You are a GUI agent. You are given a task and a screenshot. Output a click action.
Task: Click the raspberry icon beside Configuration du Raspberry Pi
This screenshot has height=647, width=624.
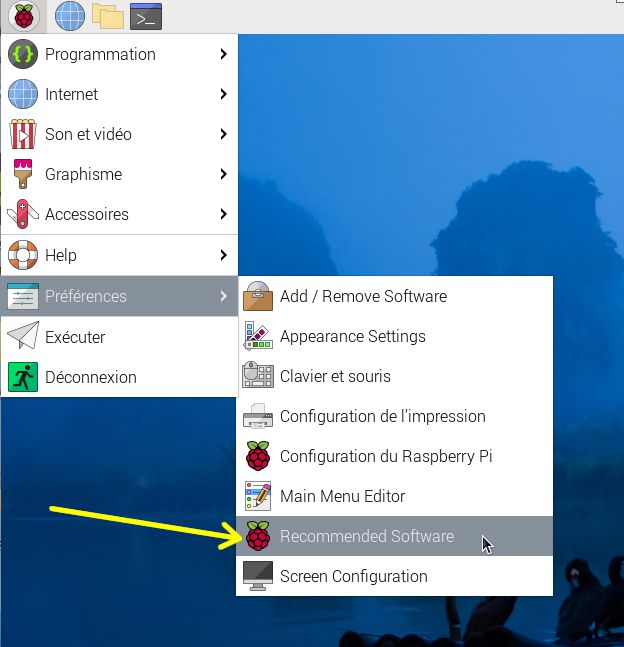coord(258,456)
